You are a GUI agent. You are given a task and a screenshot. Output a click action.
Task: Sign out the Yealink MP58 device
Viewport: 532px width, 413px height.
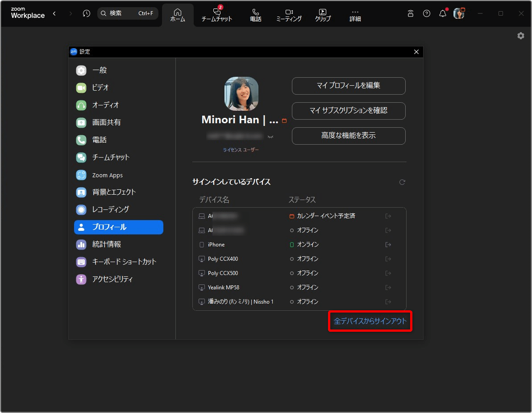coord(388,288)
